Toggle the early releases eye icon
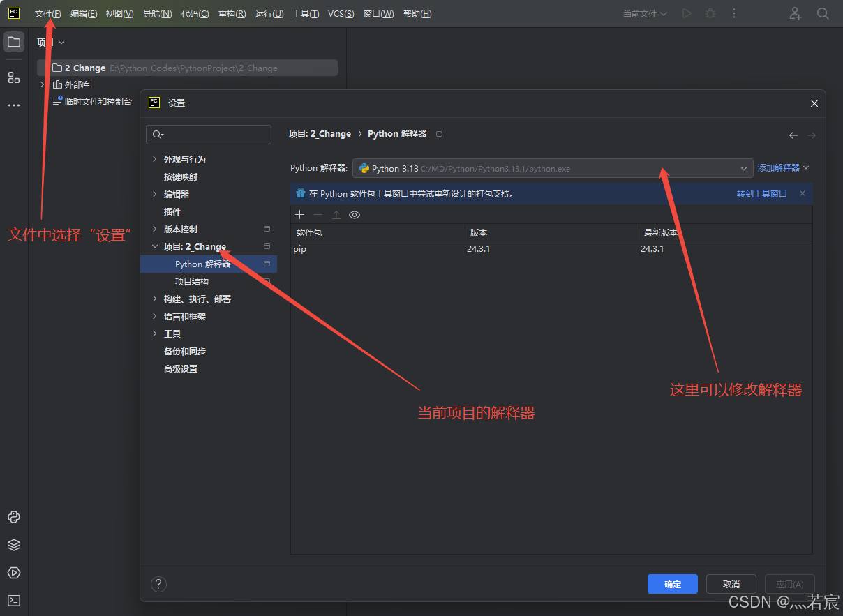 click(355, 214)
